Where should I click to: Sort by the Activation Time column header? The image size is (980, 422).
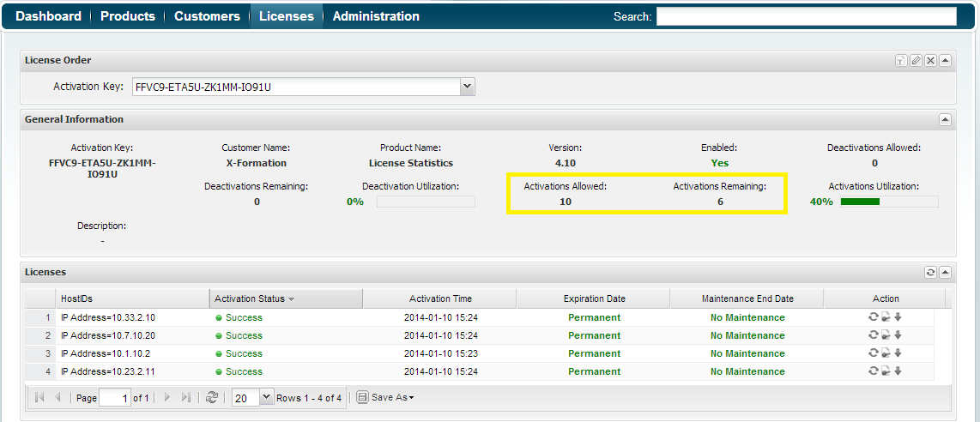440,298
